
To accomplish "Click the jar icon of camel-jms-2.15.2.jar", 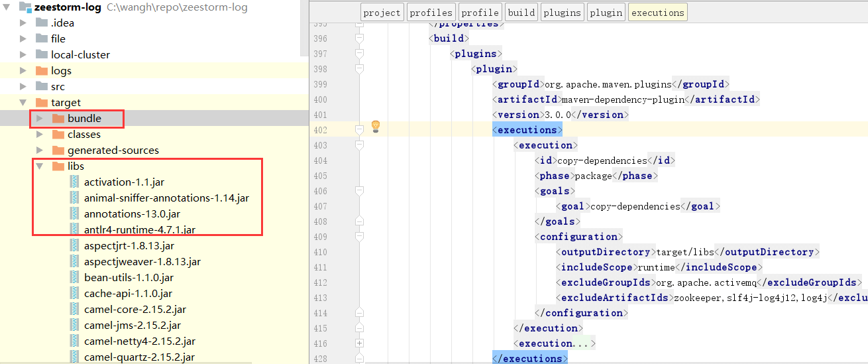I will coord(74,325).
